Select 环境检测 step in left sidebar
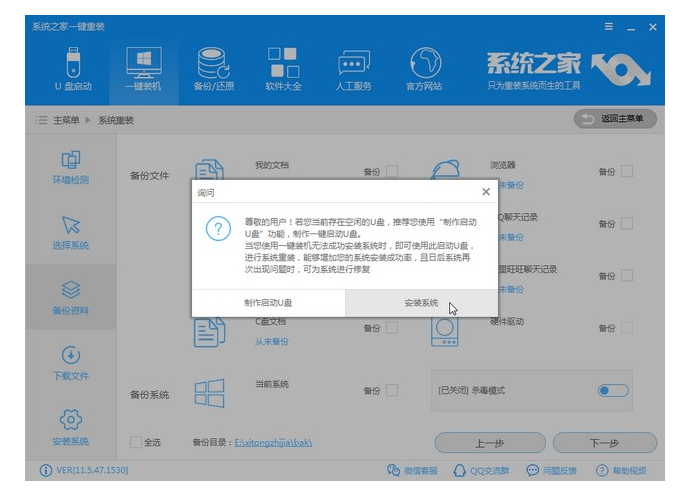The width and height of the screenshot is (694, 496). 70,167
